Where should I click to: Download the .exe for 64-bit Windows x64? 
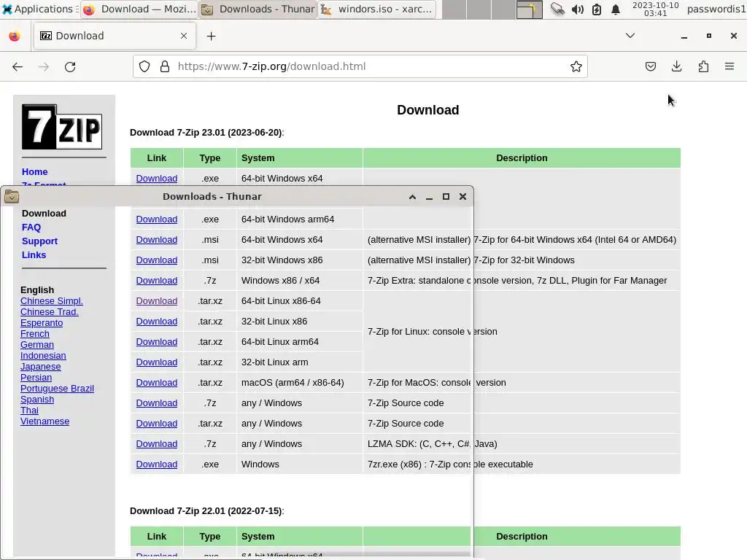pyautogui.click(x=157, y=179)
